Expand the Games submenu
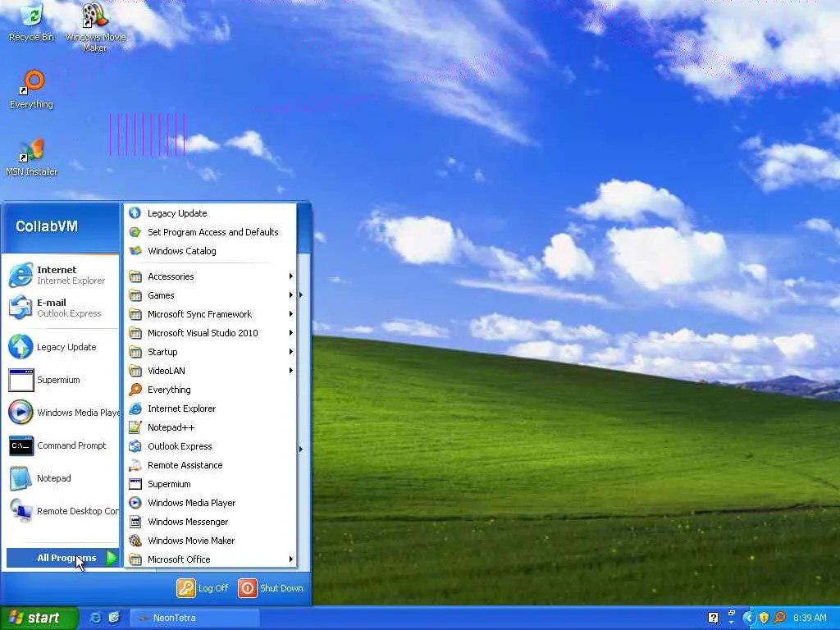Viewport: 840px width, 630px height. point(211,295)
